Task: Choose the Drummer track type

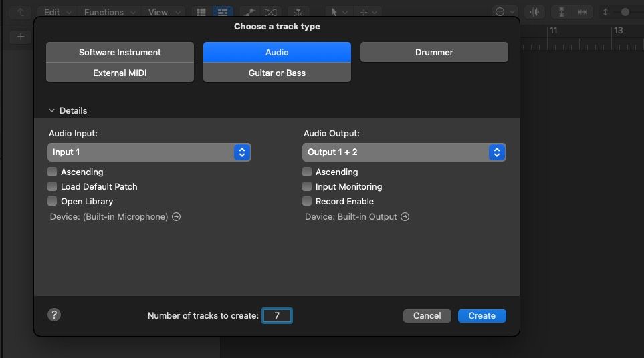Action: pos(434,52)
